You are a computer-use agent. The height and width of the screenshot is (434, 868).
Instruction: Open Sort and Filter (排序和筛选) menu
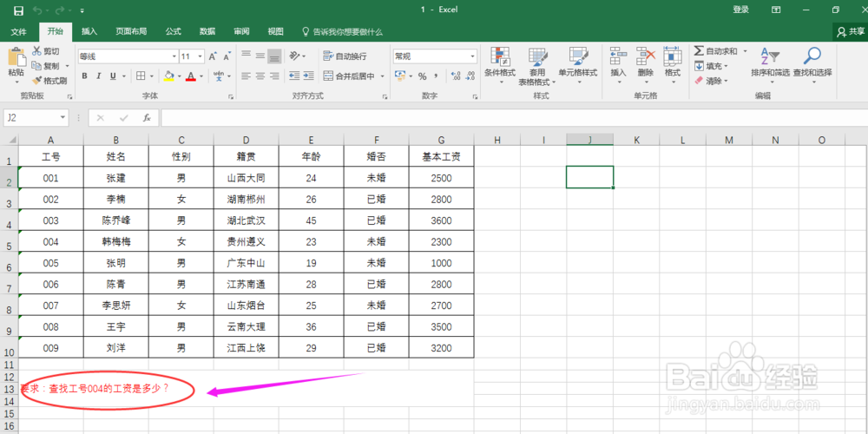pos(770,65)
